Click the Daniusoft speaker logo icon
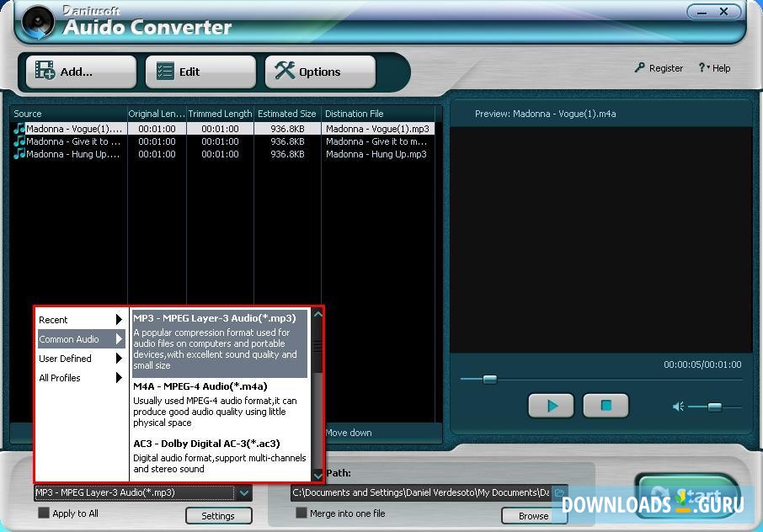 (x=37, y=22)
